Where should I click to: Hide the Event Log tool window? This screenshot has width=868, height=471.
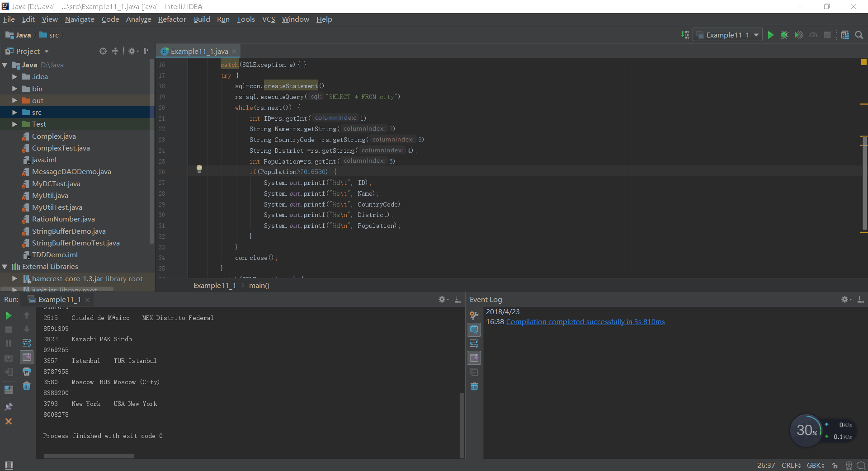(x=860, y=299)
